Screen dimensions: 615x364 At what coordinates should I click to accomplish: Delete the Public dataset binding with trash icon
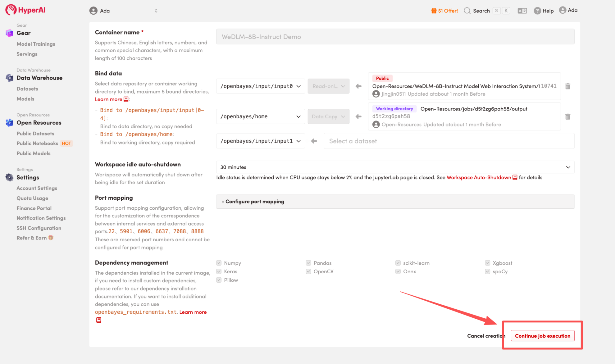click(x=568, y=86)
